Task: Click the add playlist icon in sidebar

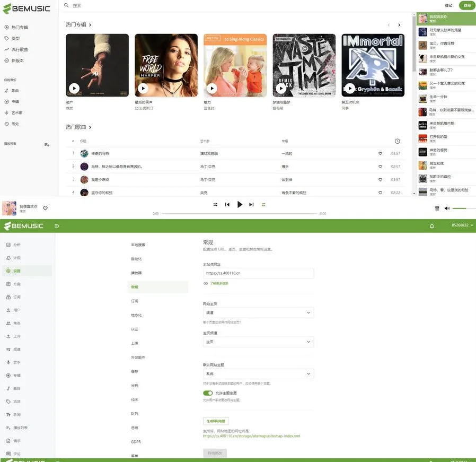Action: pyautogui.click(x=47, y=145)
